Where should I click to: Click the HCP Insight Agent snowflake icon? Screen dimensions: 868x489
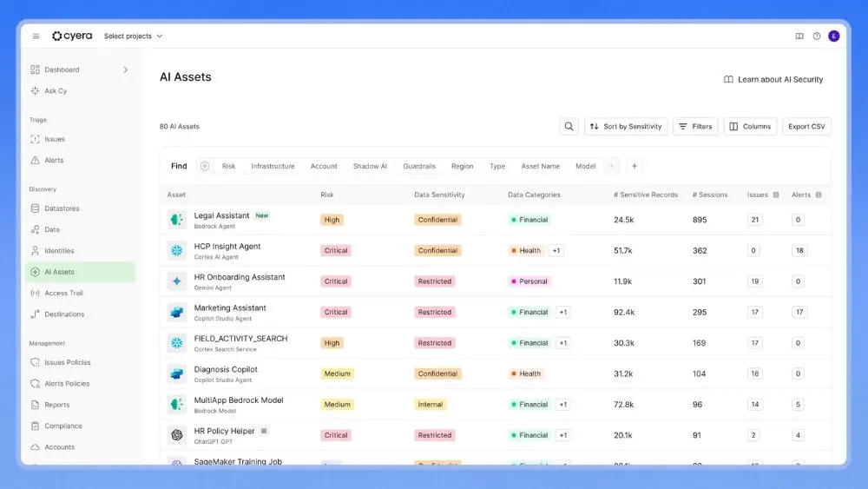176,251
